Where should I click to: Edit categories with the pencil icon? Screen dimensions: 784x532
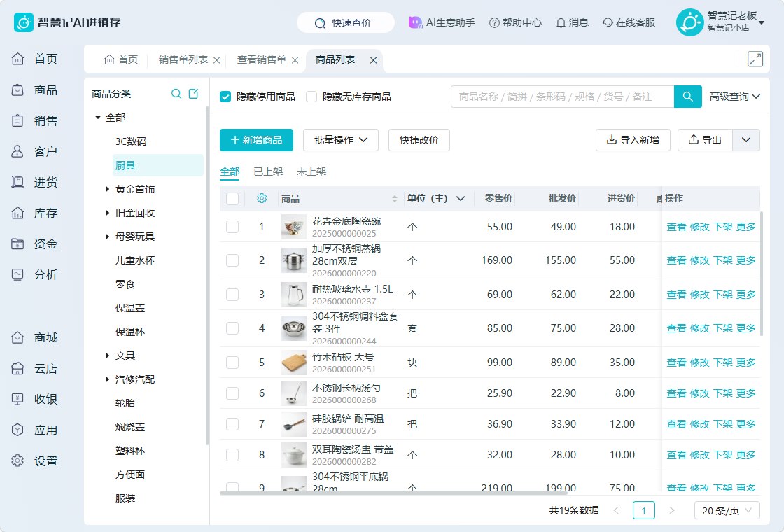[x=193, y=94]
